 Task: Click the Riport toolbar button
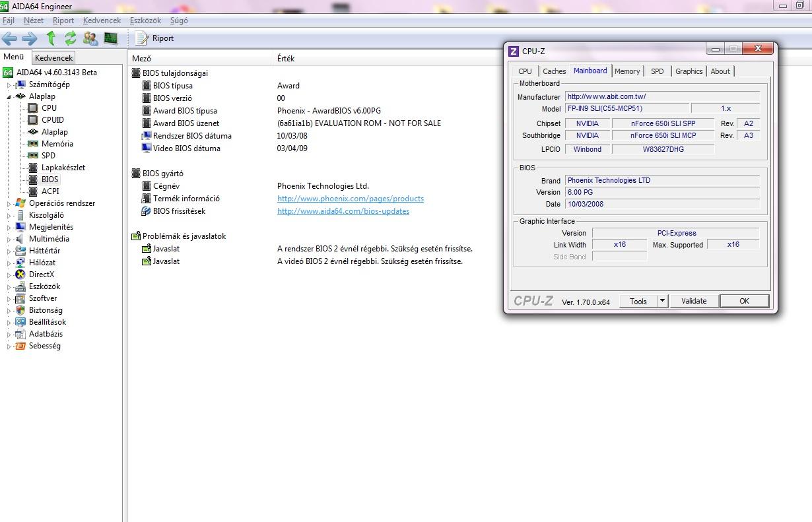[x=155, y=38]
